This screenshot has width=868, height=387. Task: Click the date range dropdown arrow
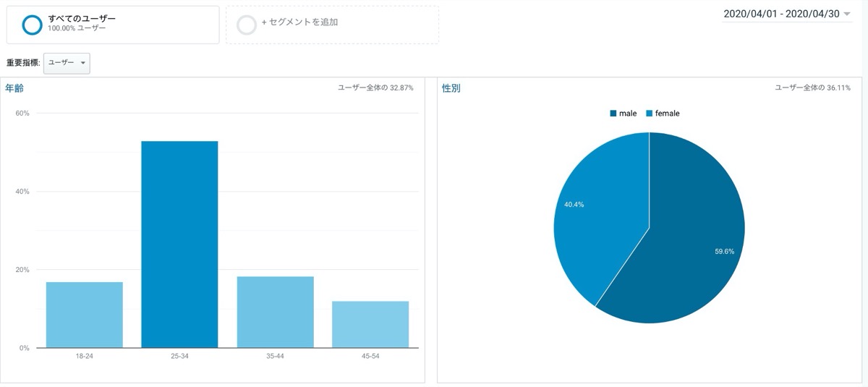coord(847,14)
